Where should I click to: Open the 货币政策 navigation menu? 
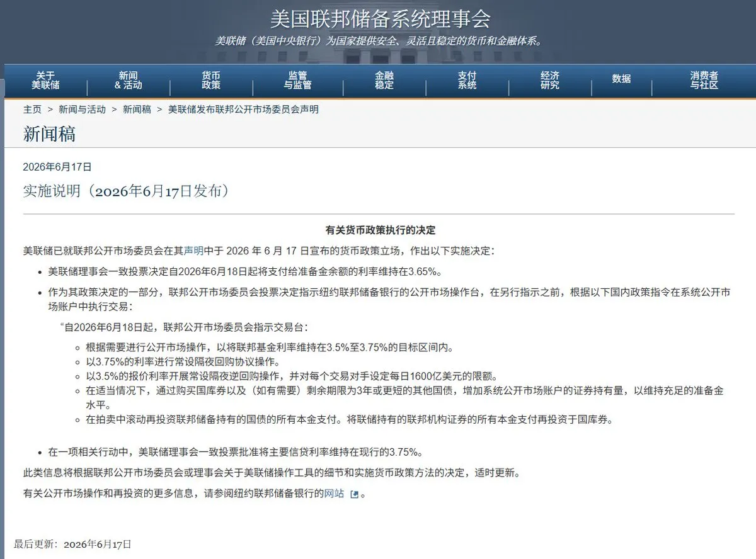pos(211,80)
